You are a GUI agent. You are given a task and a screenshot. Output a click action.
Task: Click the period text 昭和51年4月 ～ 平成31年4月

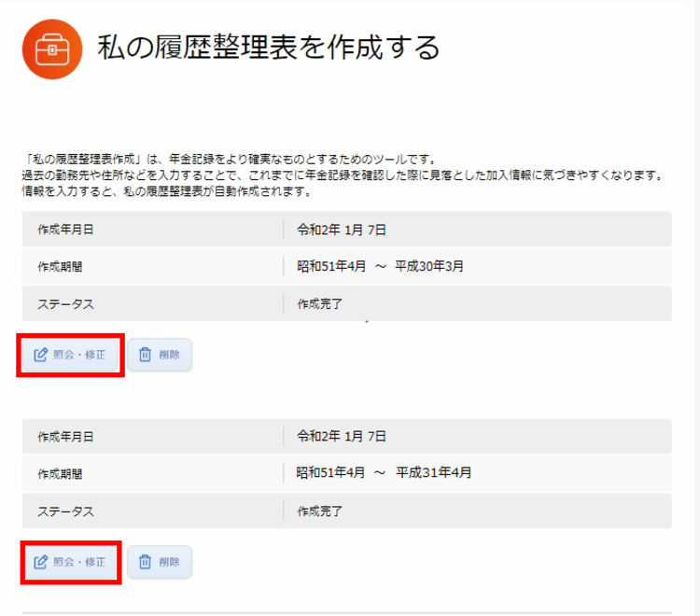coord(384,472)
